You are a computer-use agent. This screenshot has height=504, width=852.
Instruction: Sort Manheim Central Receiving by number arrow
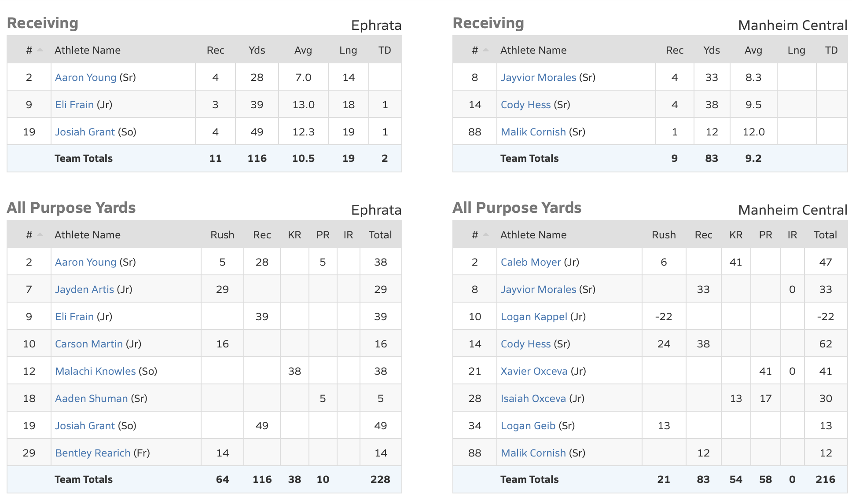pos(486,50)
